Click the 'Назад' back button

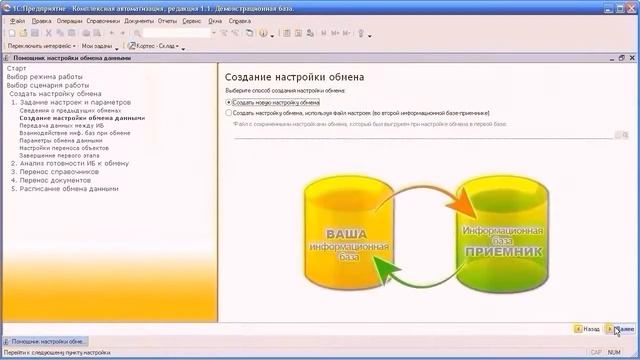587,329
